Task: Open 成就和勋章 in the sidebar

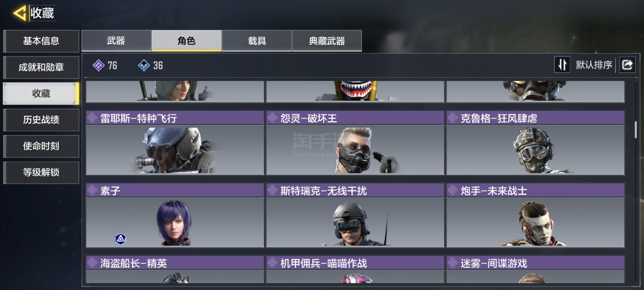Action: tap(41, 67)
